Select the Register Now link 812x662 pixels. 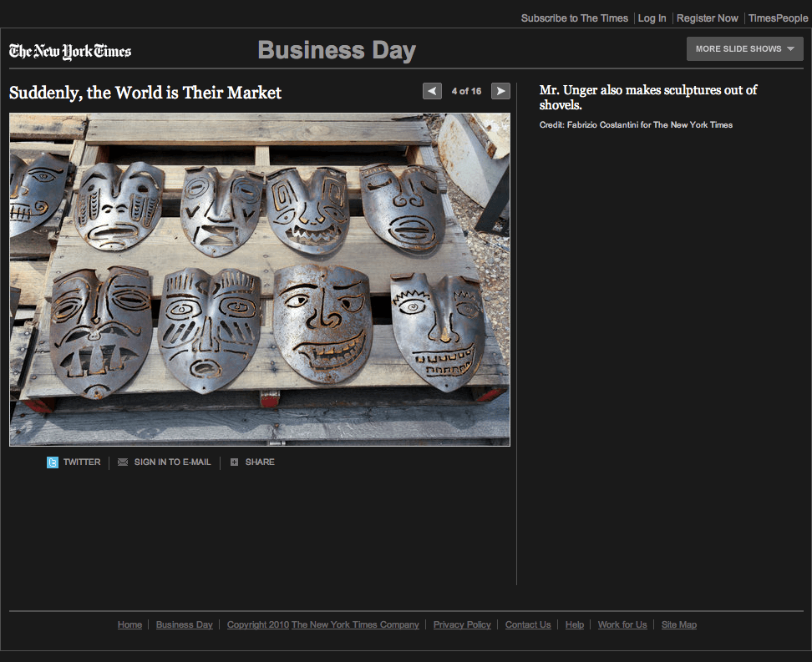tap(708, 18)
